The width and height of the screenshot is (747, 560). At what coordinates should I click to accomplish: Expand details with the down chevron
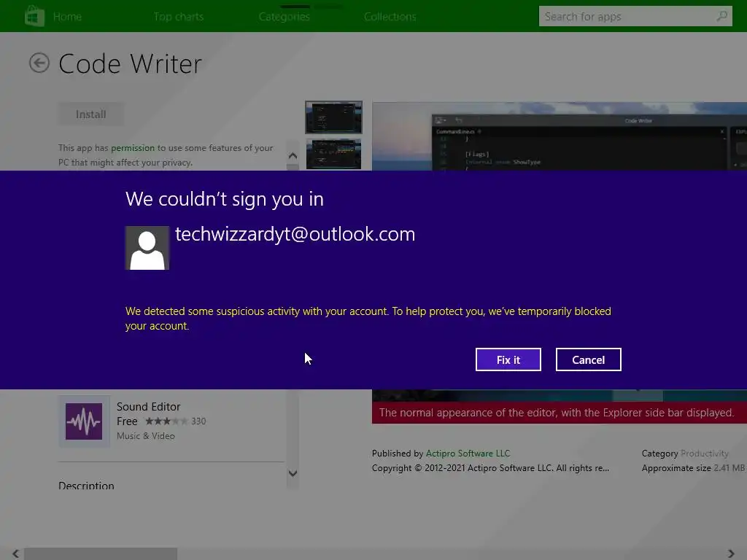click(293, 473)
